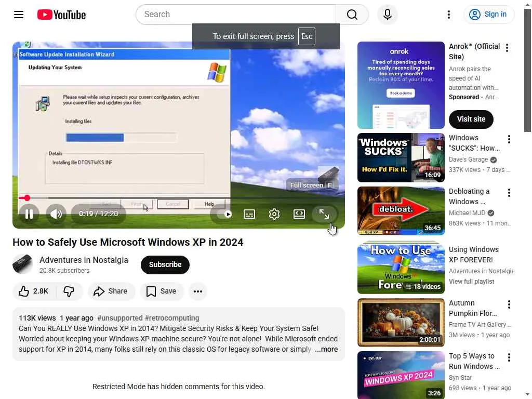Open the Debloating a Windows video thumbnail
Viewport: 532px width, 399px height.
[401, 211]
